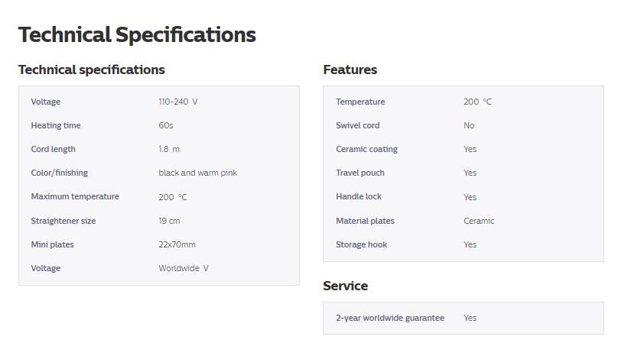
Task: Click the "Travel pouch" feature label
Action: pyautogui.click(x=360, y=173)
